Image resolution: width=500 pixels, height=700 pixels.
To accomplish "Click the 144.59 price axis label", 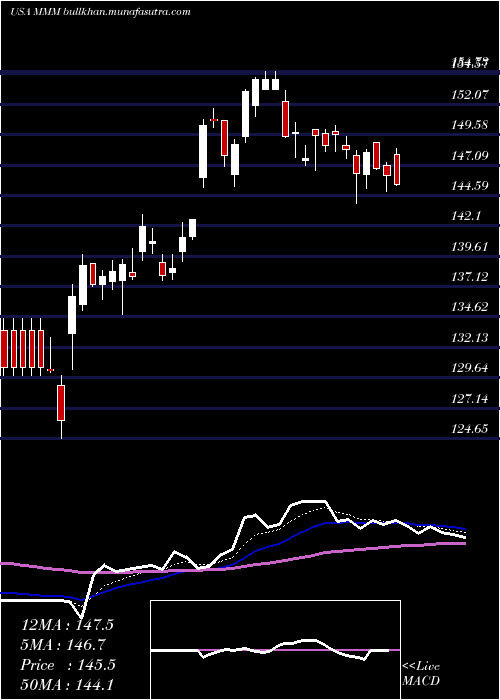I will (x=470, y=186).
